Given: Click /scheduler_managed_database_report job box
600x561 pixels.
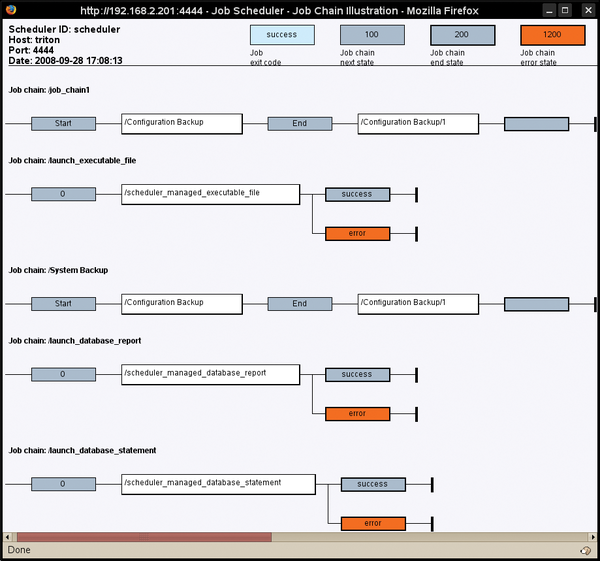Looking at the screenshot, I should (210, 375).
